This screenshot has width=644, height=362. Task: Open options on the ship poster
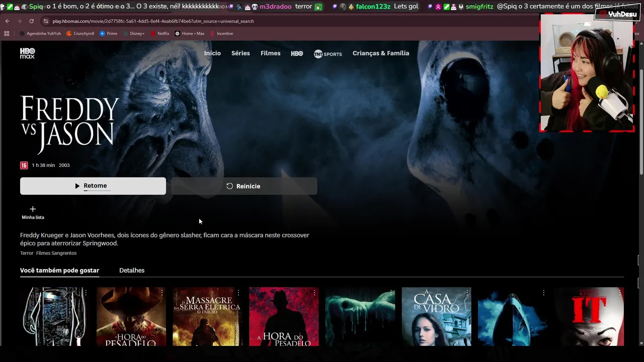[x=543, y=292]
